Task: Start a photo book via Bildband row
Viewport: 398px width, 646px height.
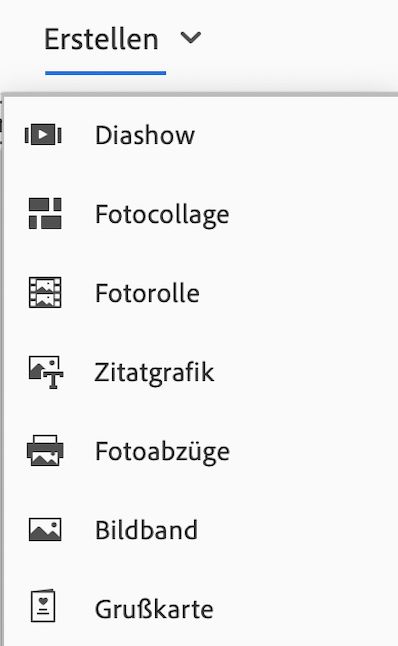Action: pyautogui.click(x=201, y=530)
